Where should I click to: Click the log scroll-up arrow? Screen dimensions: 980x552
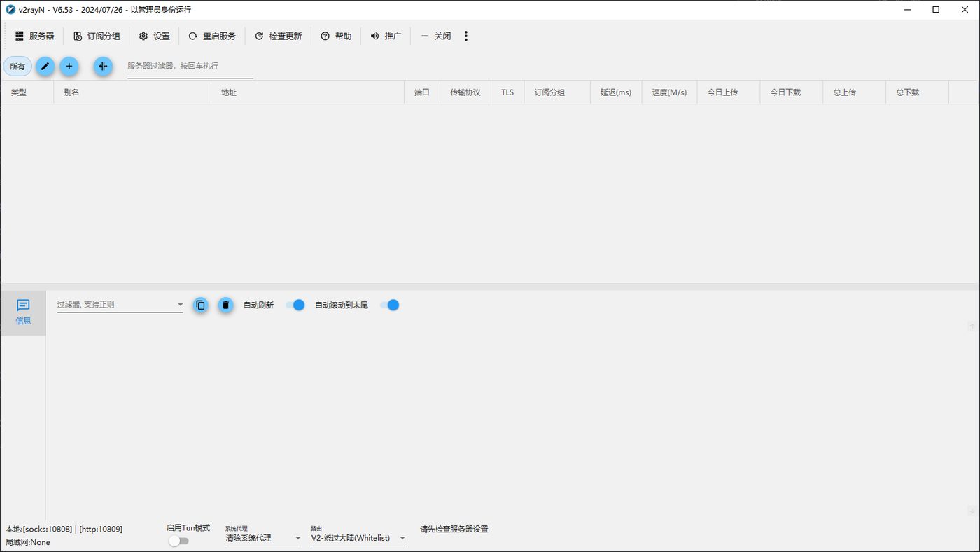[x=972, y=326]
